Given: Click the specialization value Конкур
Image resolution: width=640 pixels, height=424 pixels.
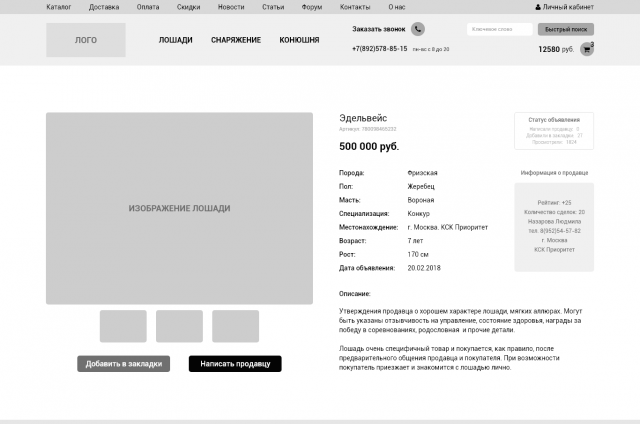Looking at the screenshot, I should click(x=418, y=213).
